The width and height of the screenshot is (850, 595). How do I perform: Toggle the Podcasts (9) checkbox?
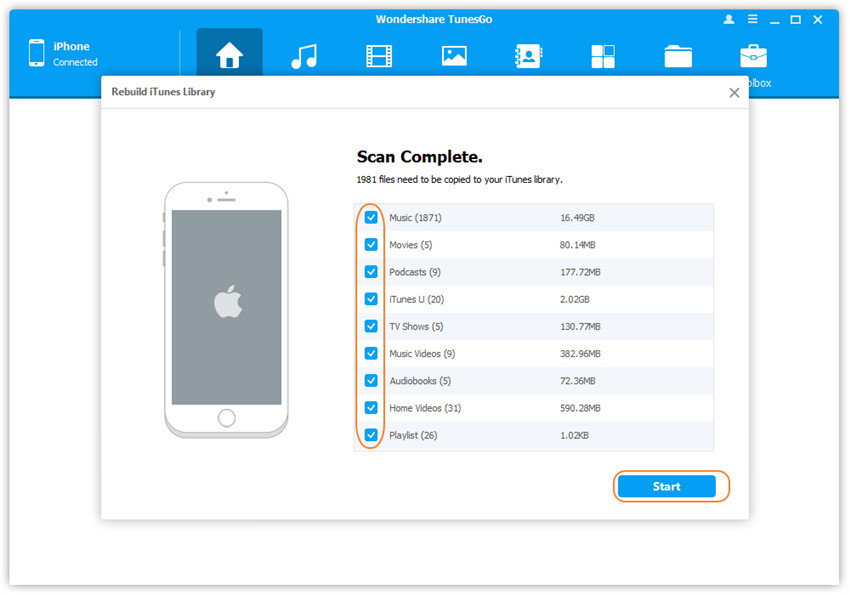click(x=371, y=272)
